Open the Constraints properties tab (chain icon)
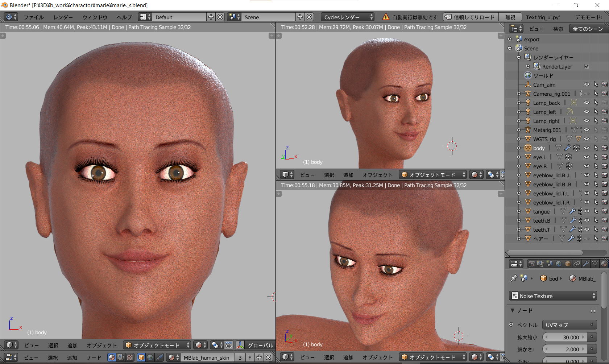The image size is (609, 364). [x=577, y=264]
